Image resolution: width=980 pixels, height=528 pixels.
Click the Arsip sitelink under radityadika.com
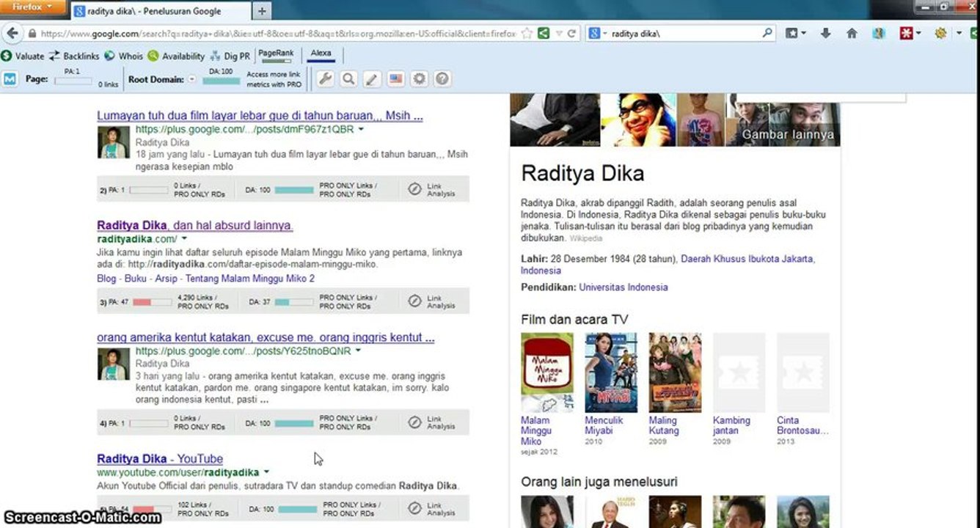[x=166, y=279]
